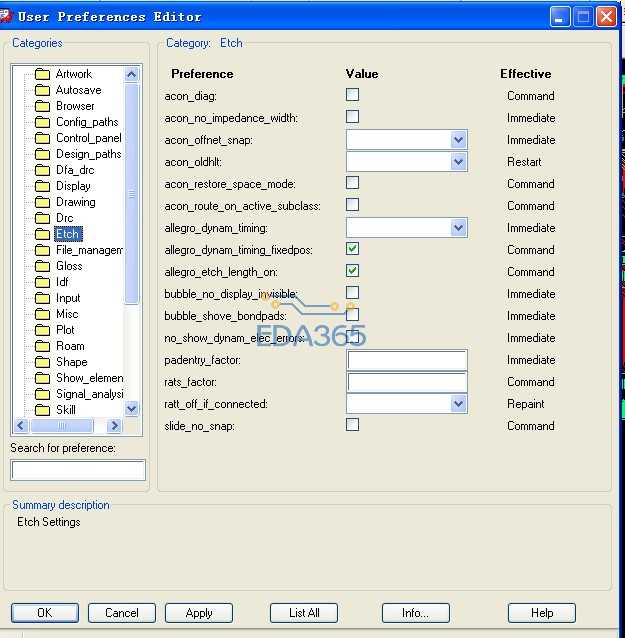This screenshot has height=638, width=625.
Task: Click the Show_element folder icon
Action: (x=42, y=378)
